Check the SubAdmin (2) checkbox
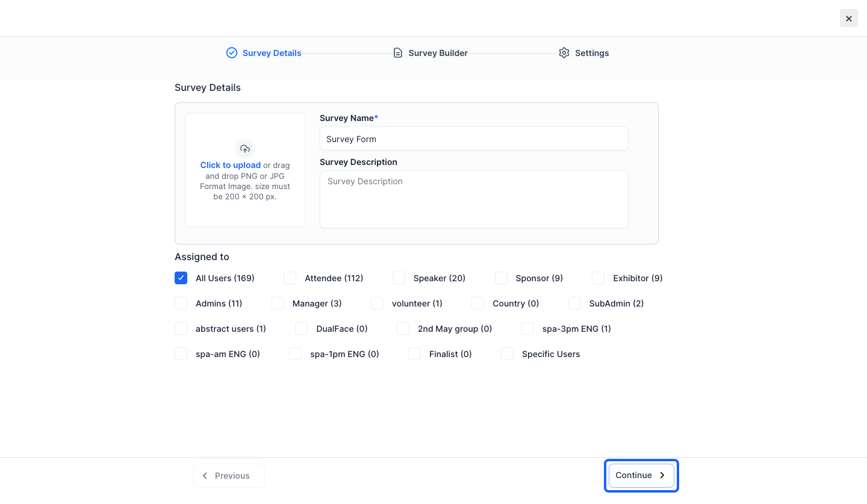The height and width of the screenshot is (504, 867). 575,303
